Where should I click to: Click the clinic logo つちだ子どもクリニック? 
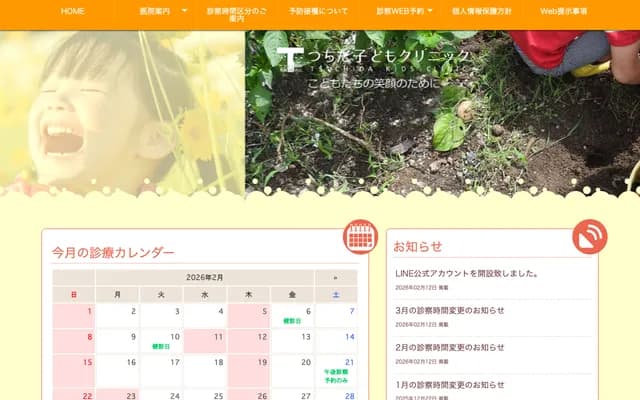(373, 59)
